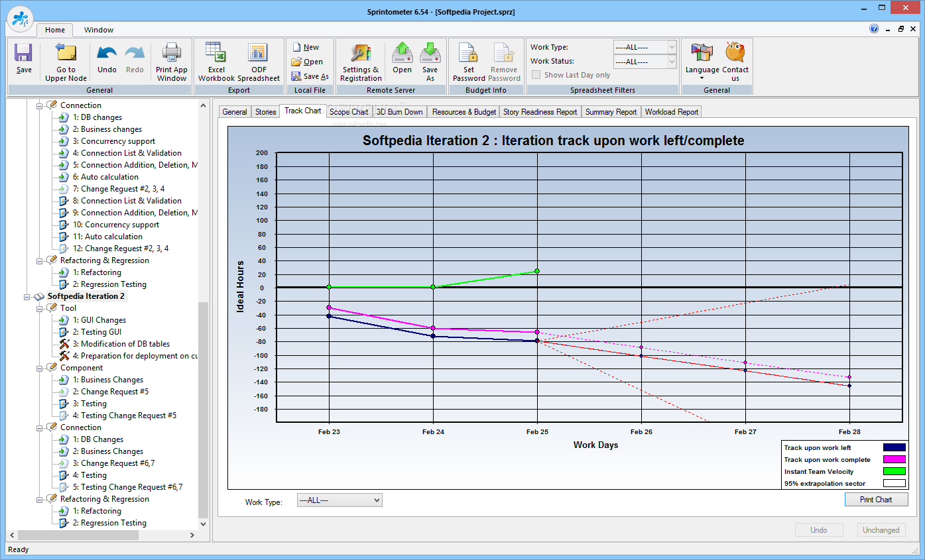The image size is (925, 560).
Task: Open the General tab
Action: (235, 112)
